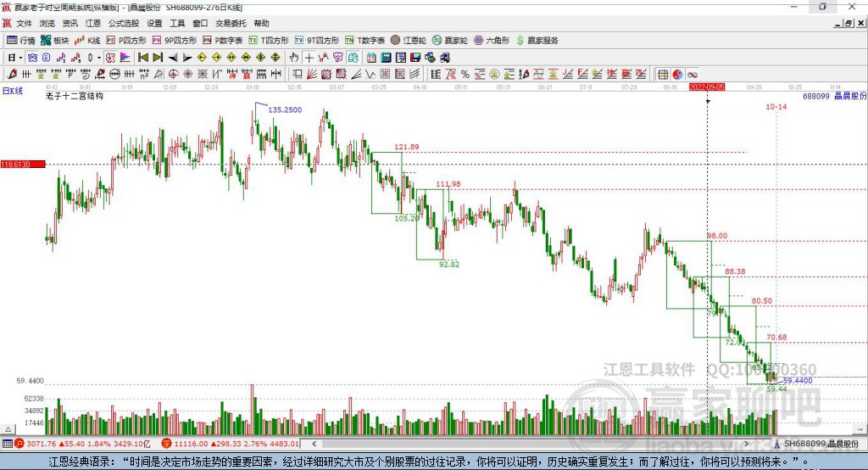Select the red pencil drawing tool
This screenshot has width=868, height=470.
pos(12,75)
